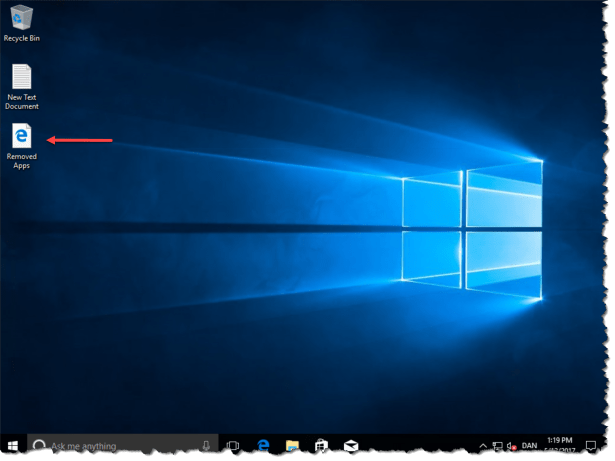Select the Removed Apps desktop icon
This screenshot has width=615, height=461.
coord(22,146)
